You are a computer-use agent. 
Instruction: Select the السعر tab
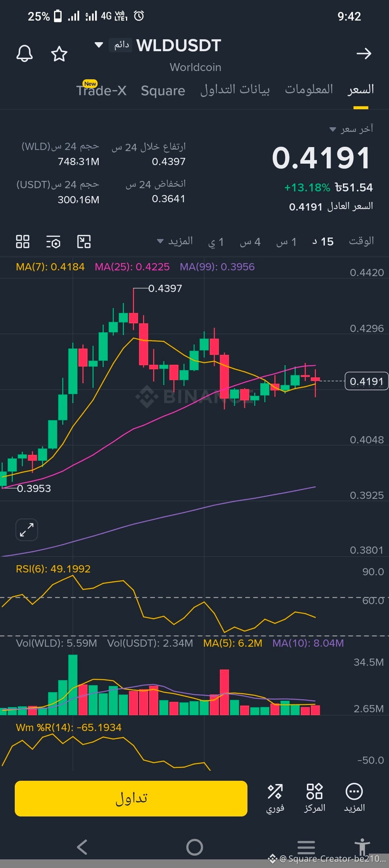tap(361, 89)
